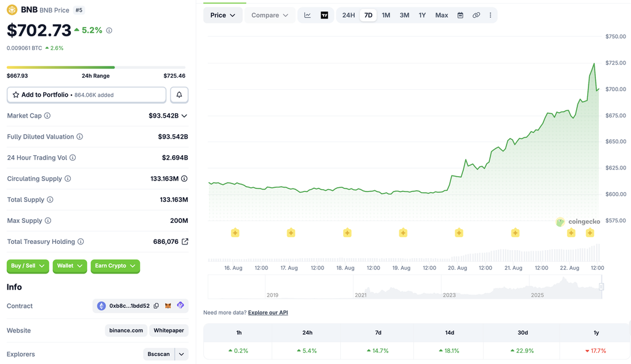Viewport: 631px width, 364px height.
Task: Switch to line chart view icon
Action: click(x=307, y=15)
